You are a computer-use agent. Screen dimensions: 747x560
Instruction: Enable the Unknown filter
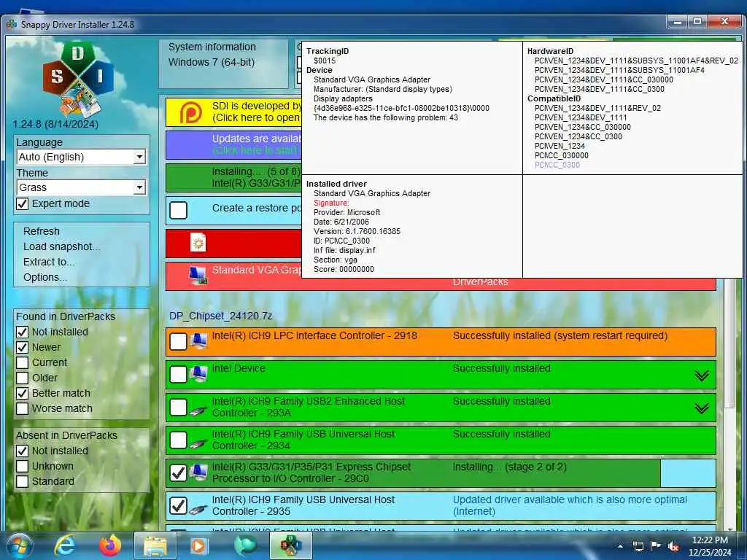coord(23,466)
